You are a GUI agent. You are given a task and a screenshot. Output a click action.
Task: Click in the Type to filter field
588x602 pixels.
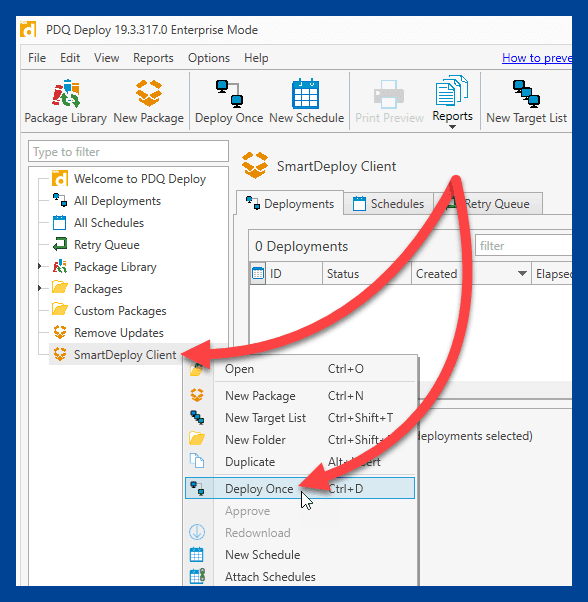click(128, 151)
